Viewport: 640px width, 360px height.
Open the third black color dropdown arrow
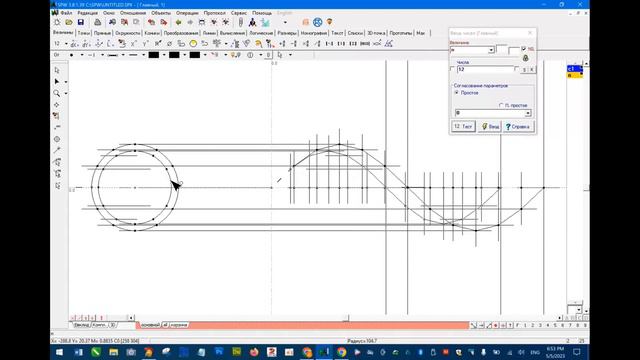[x=205, y=55]
